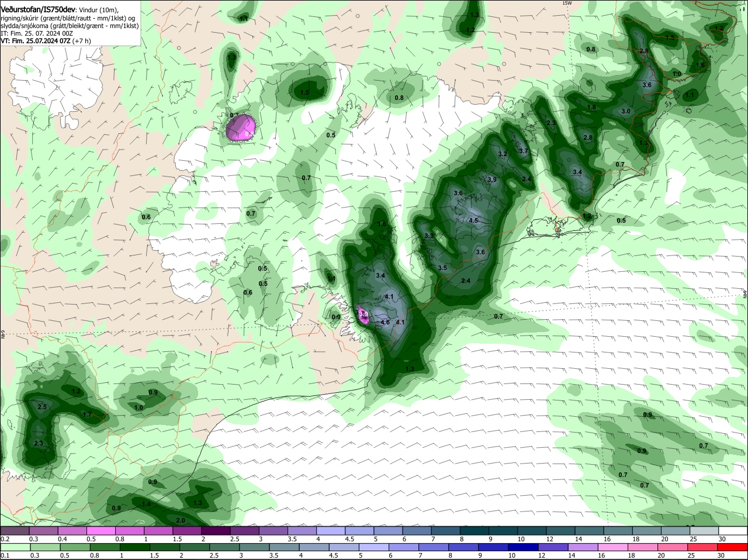Select snow legend swatch between 0.2 and 0.3
Image resolution: width=748 pixels, height=560 pixels.
pos(15,531)
